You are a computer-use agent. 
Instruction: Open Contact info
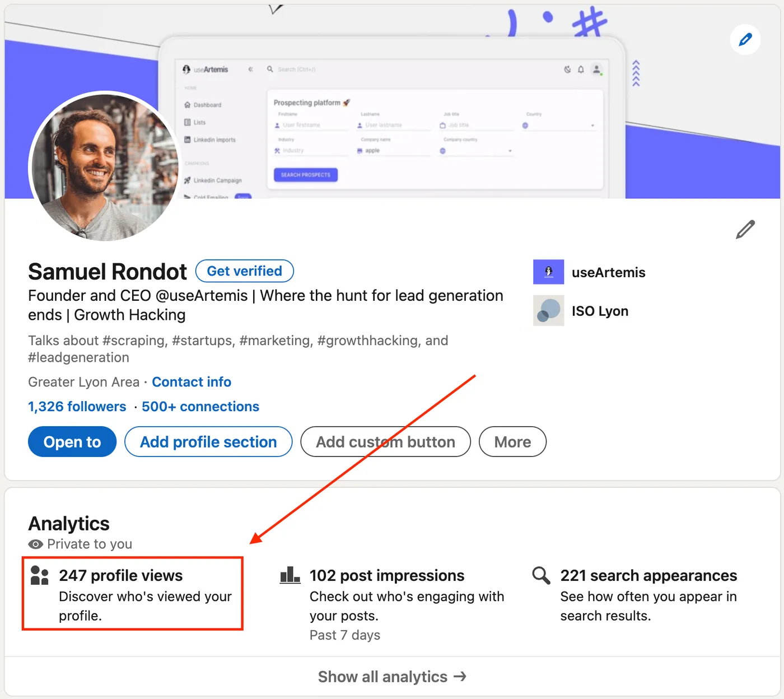pyautogui.click(x=192, y=382)
